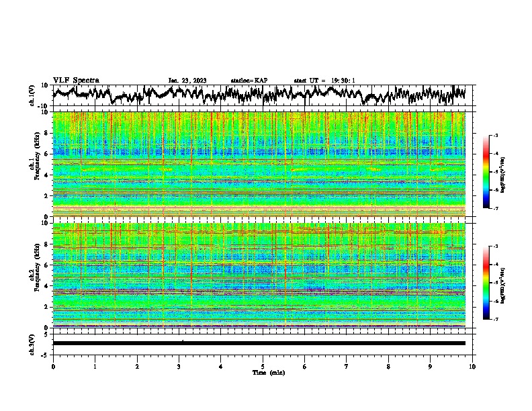Pick the ch.2 spectrogram color scale bar

coord(486,283)
